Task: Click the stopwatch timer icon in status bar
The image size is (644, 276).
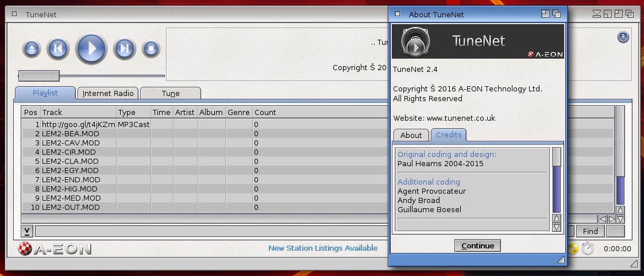Action: [x=588, y=248]
